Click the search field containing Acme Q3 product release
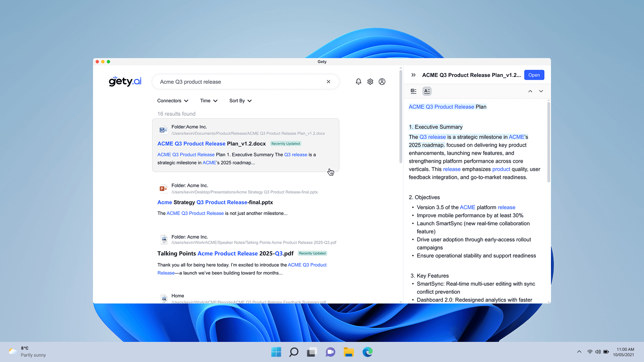The height and width of the screenshot is (362, 644). (246, 82)
